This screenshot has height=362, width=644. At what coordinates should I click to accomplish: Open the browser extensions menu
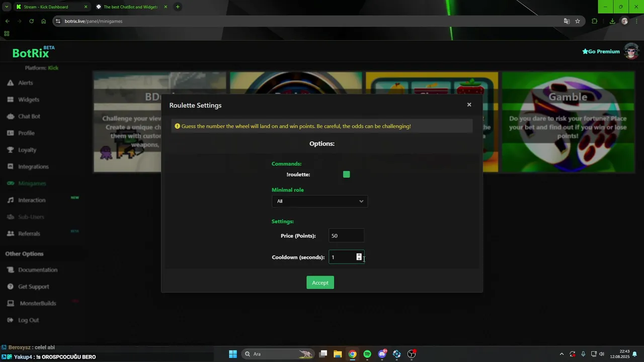(595, 21)
